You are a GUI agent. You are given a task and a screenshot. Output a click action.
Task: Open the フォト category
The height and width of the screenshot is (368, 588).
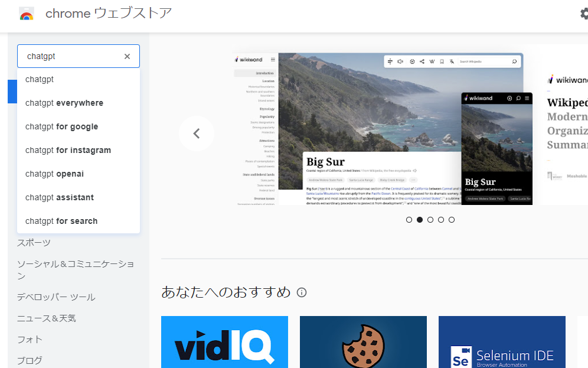[30, 340]
